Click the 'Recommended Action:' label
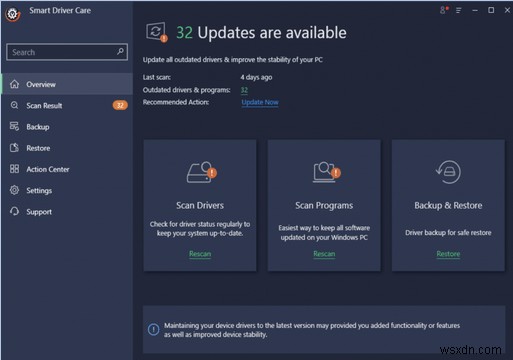This screenshot has width=513, height=360. (x=176, y=102)
